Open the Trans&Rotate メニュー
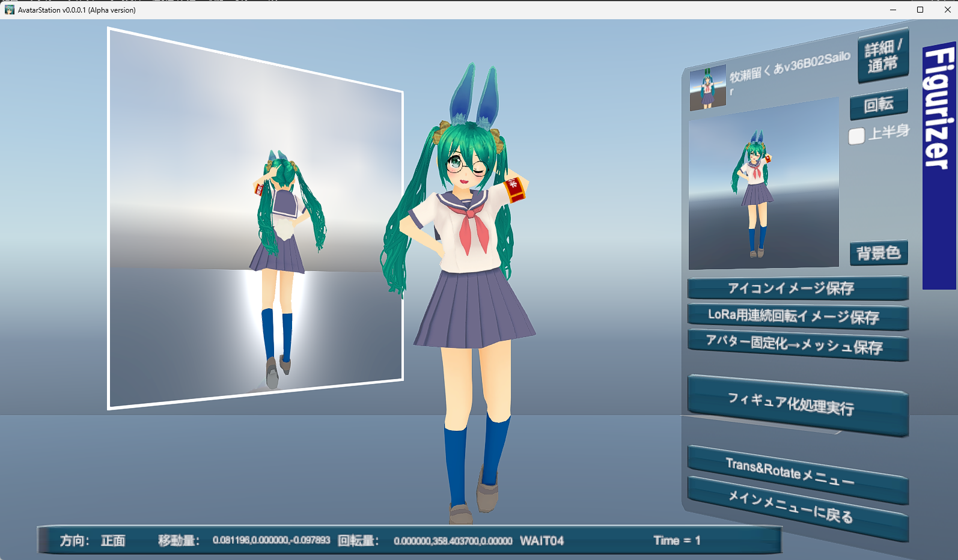Viewport: 958px width, 560px height. 797,472
